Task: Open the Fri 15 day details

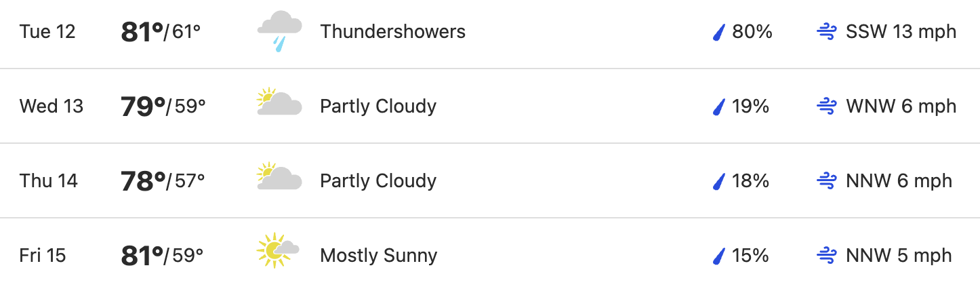Action: (490, 254)
